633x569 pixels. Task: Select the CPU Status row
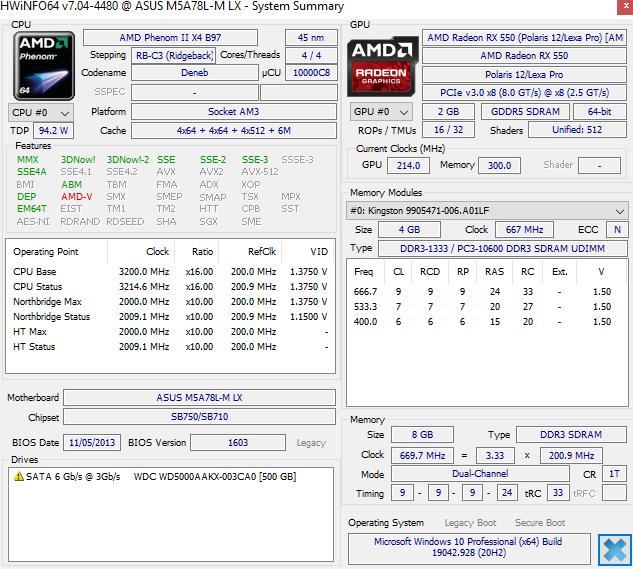coord(170,287)
